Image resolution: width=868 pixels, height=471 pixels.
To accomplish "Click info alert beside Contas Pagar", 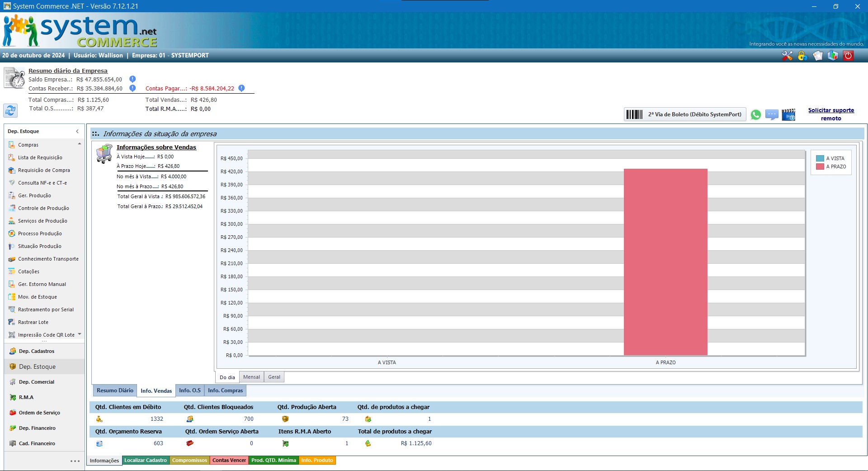I will pos(241,88).
